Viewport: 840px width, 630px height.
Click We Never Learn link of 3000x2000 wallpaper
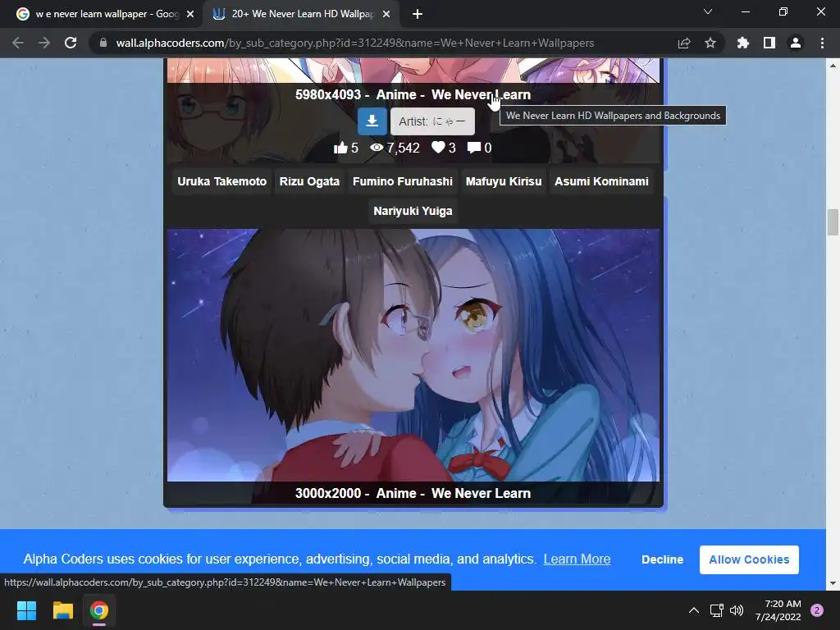click(481, 493)
